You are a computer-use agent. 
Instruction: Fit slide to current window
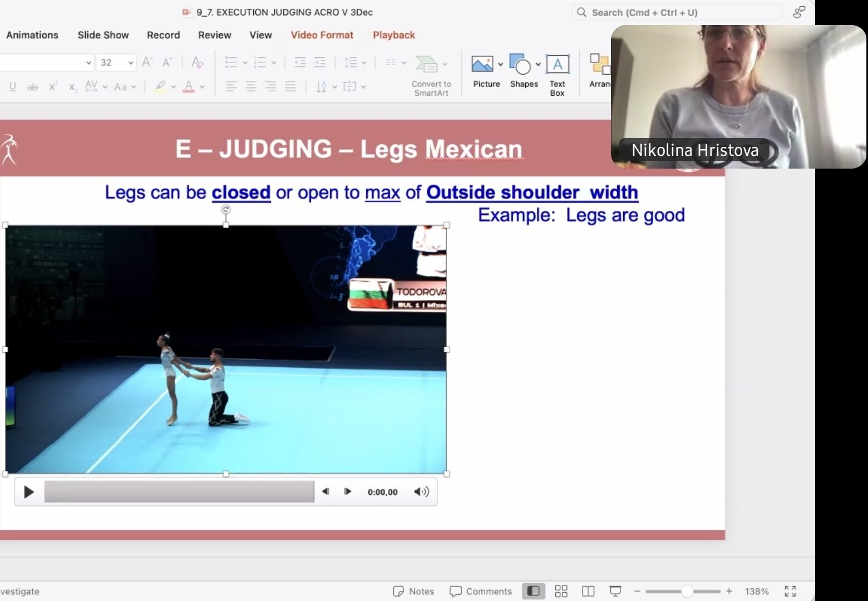[790, 591]
